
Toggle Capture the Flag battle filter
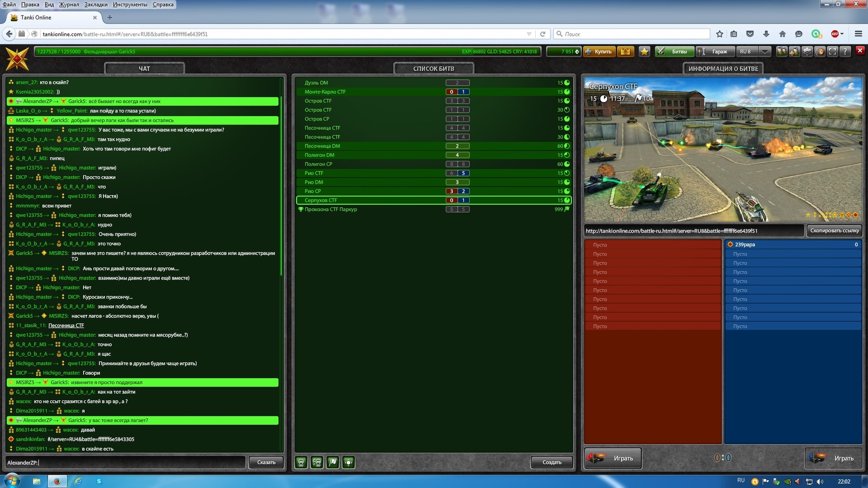333,462
